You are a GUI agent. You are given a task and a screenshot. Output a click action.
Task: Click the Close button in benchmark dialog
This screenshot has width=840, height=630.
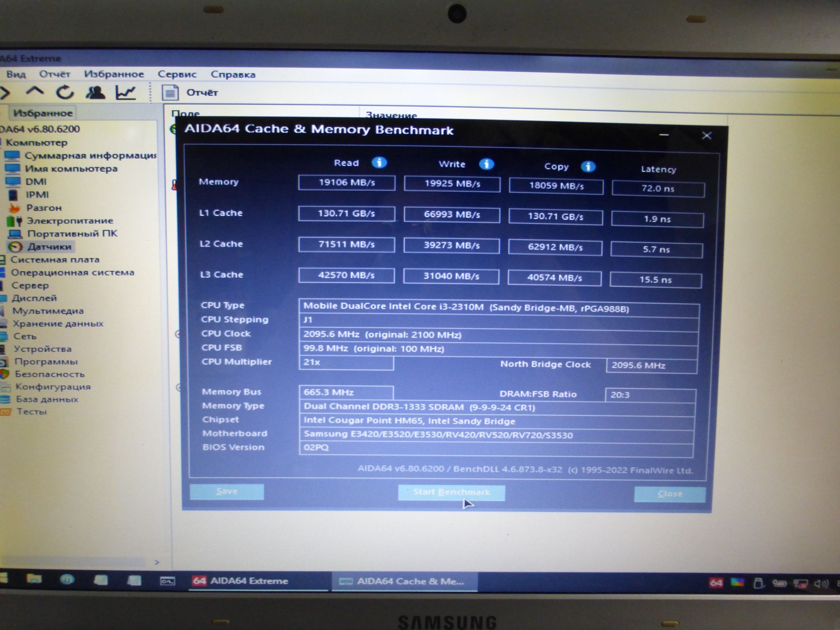pos(669,494)
